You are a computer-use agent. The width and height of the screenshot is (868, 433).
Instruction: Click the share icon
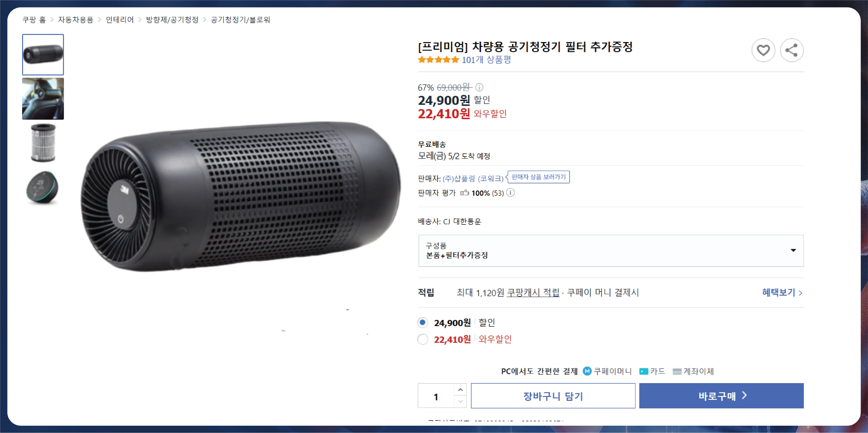[x=791, y=51]
